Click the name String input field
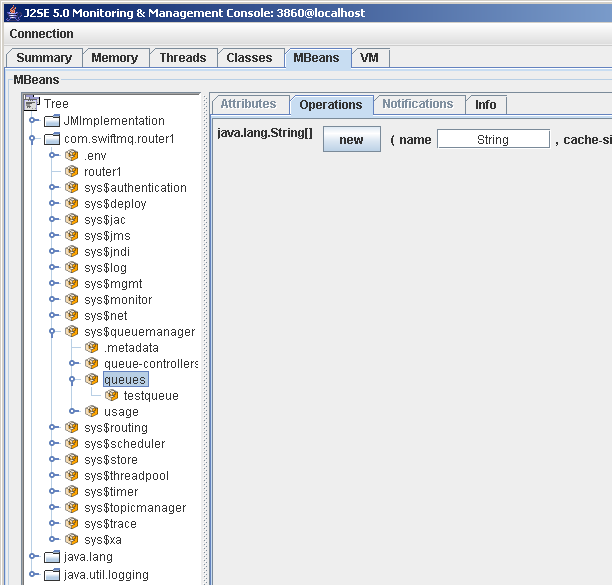The height and width of the screenshot is (585, 612). coord(493,140)
